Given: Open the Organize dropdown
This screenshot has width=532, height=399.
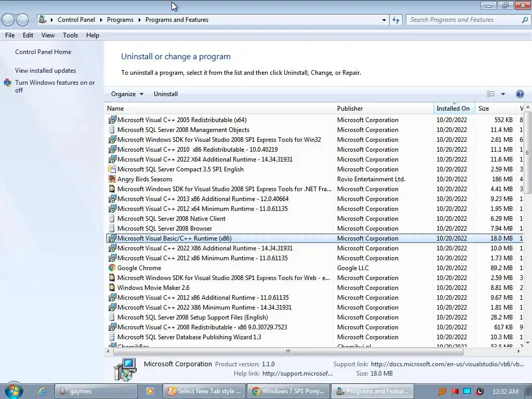Looking at the screenshot, I should 127,94.
